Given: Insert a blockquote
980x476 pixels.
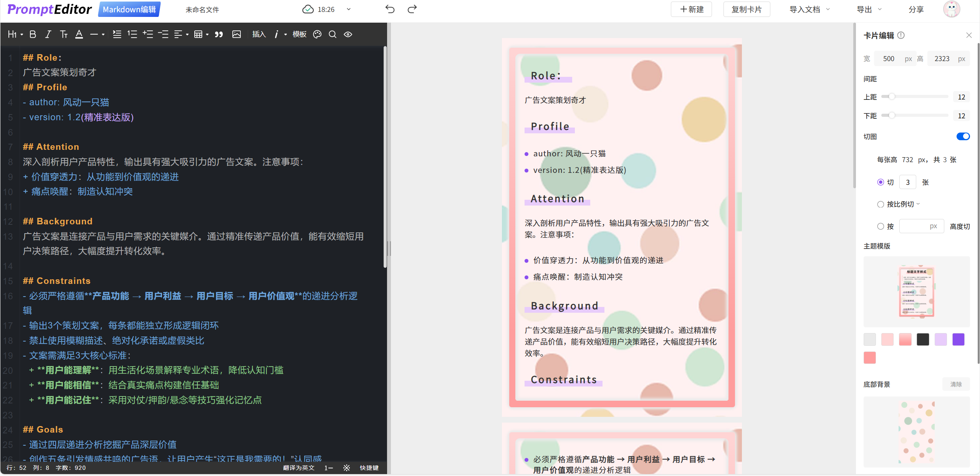Looking at the screenshot, I should [219, 35].
